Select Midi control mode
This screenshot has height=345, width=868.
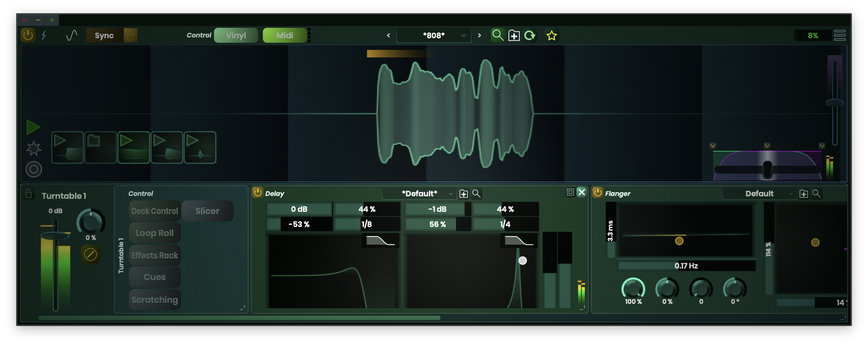click(285, 35)
